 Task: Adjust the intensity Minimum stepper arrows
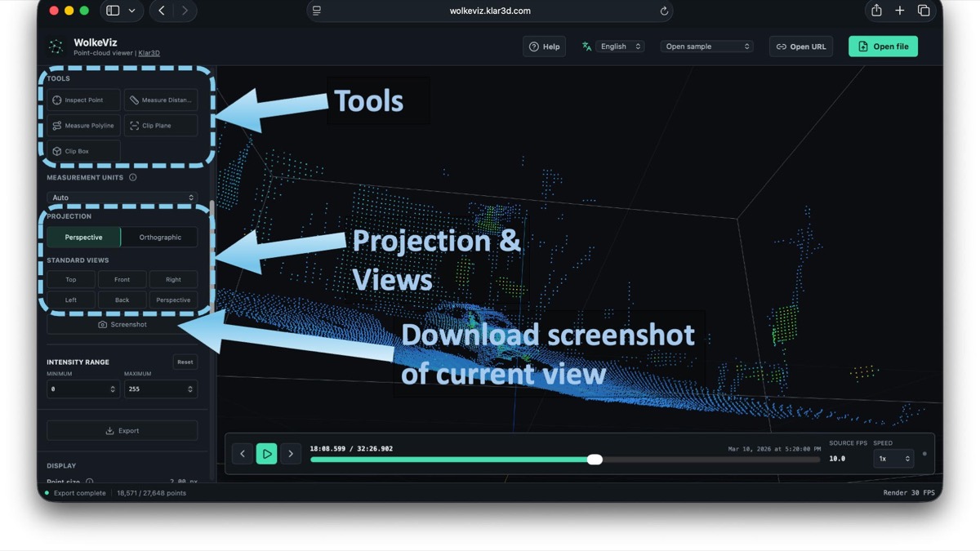tap(113, 389)
